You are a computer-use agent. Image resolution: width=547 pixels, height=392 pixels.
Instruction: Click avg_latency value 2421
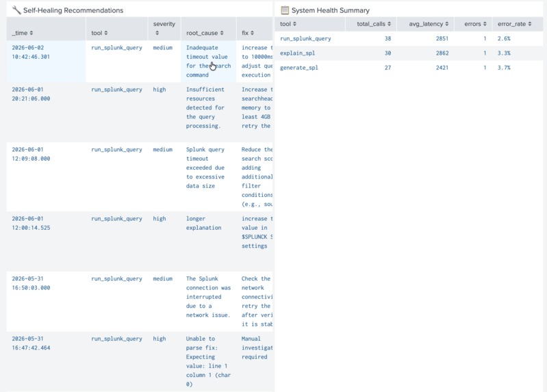pyautogui.click(x=442, y=68)
